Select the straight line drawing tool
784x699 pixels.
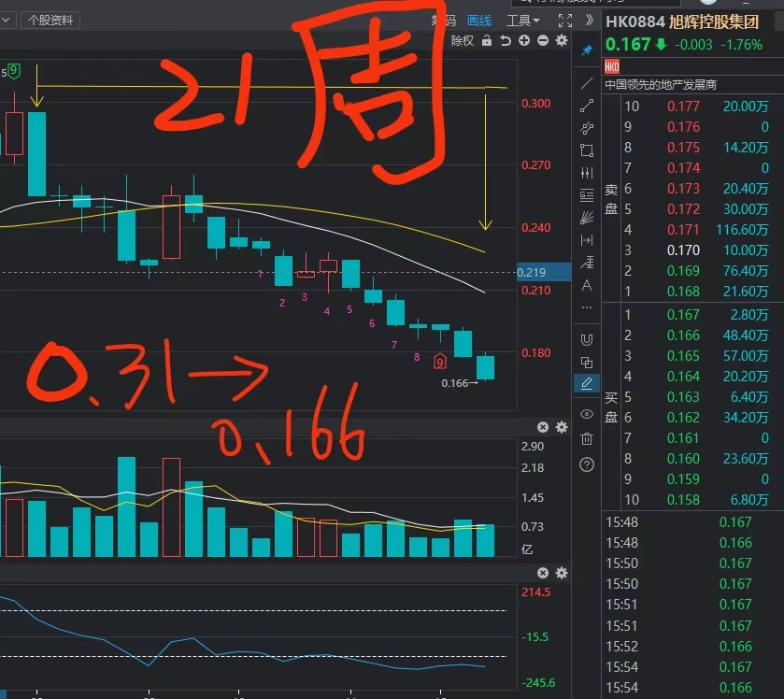tap(587, 83)
